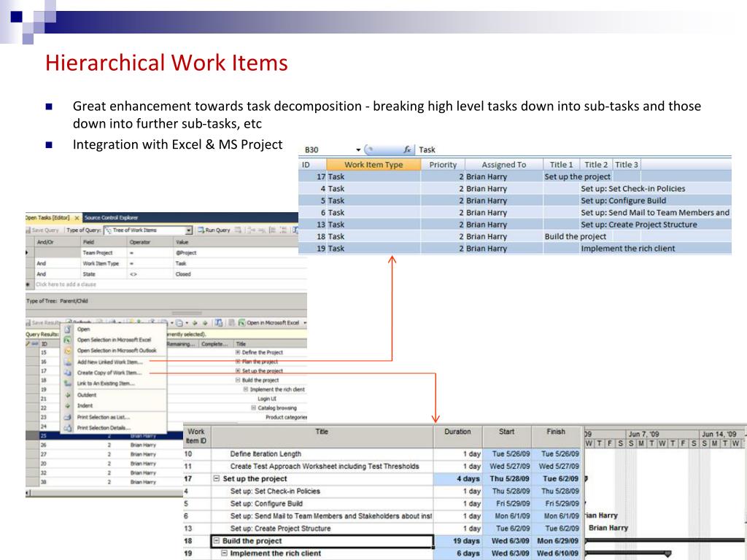Screen dimensions: 747x560
Task: Click the green Indent arrow icon in menu
Action: tap(68, 405)
